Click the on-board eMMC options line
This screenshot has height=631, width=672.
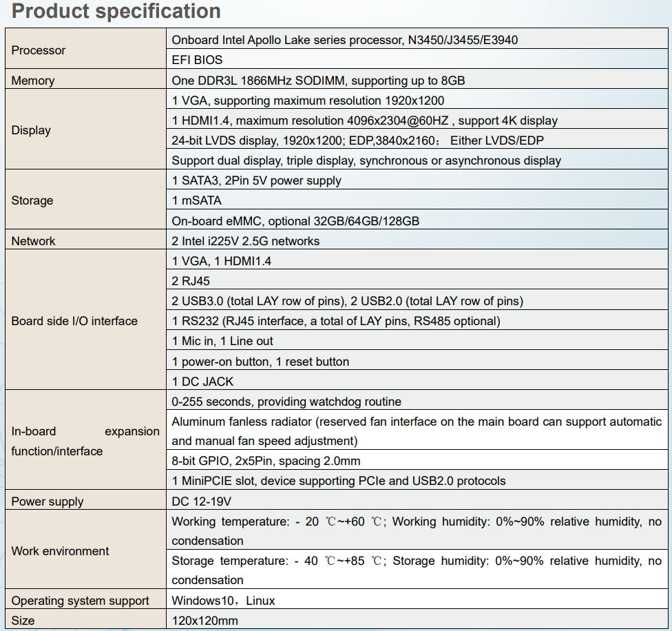pos(295,221)
